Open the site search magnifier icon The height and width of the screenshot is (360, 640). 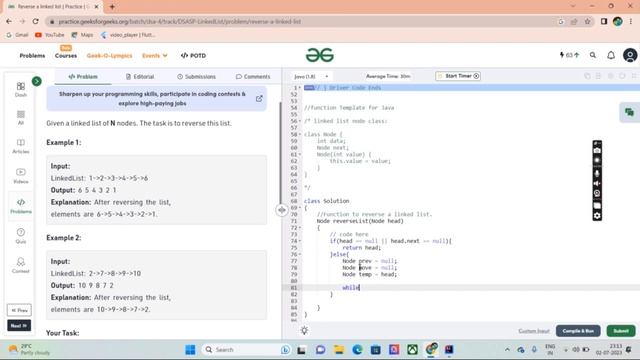tap(593, 55)
